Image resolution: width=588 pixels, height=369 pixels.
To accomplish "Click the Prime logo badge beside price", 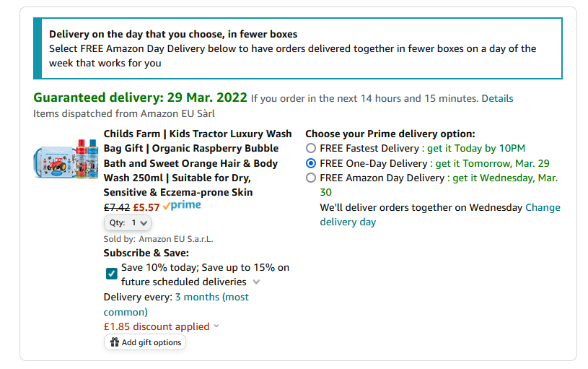I will [182, 205].
